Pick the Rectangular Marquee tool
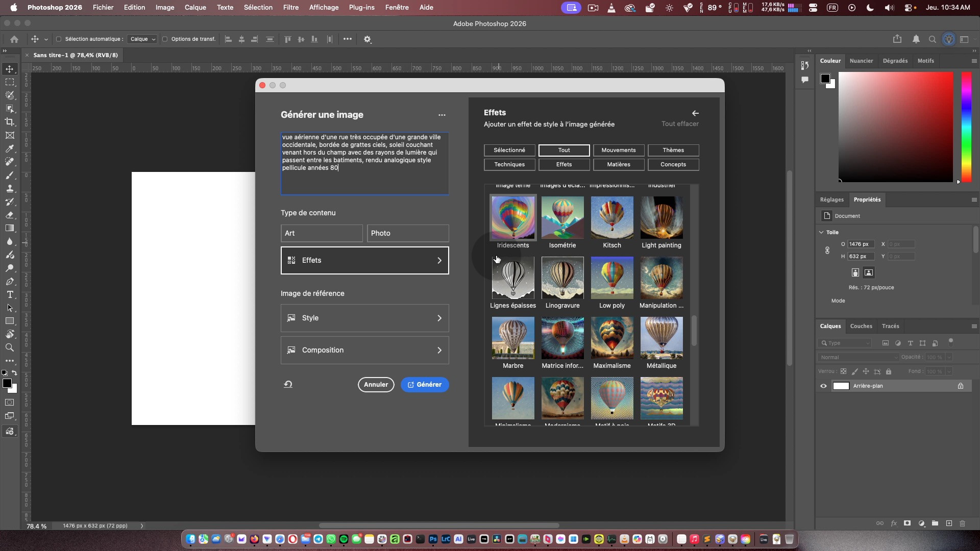This screenshot has width=980, height=551. (10, 82)
